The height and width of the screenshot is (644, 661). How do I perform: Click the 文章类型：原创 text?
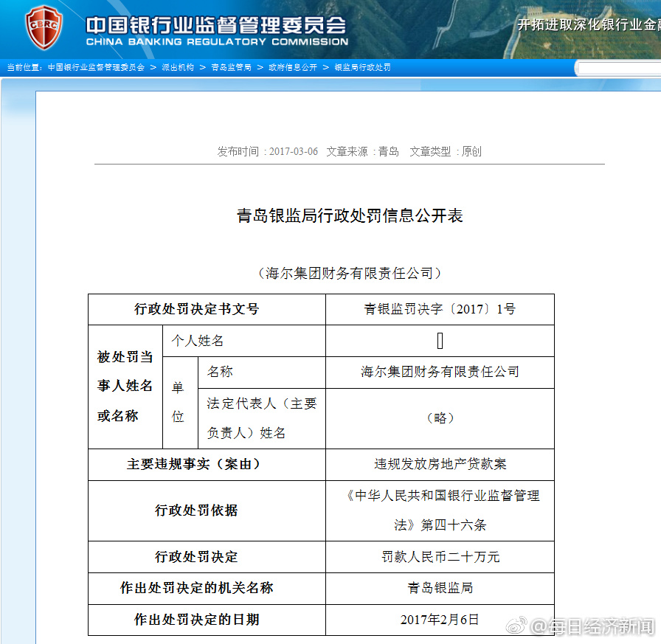coord(446,151)
